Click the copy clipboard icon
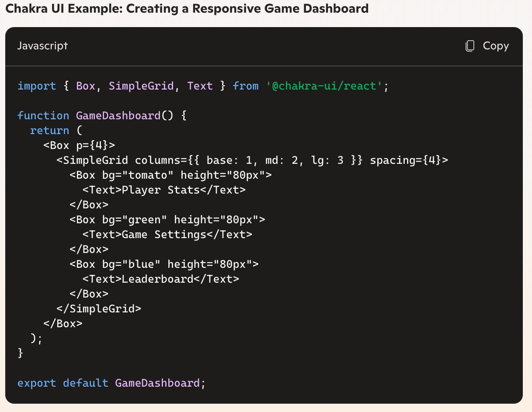The image size is (532, 412). (470, 46)
